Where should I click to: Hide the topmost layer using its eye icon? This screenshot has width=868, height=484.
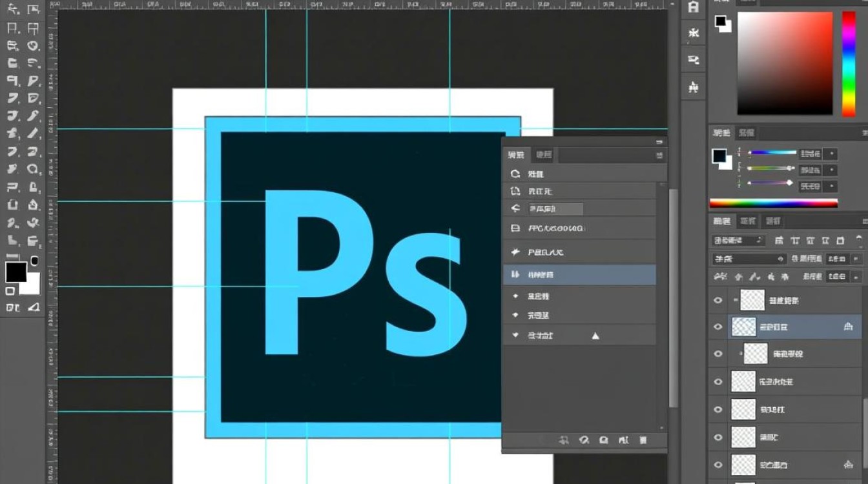tap(718, 300)
